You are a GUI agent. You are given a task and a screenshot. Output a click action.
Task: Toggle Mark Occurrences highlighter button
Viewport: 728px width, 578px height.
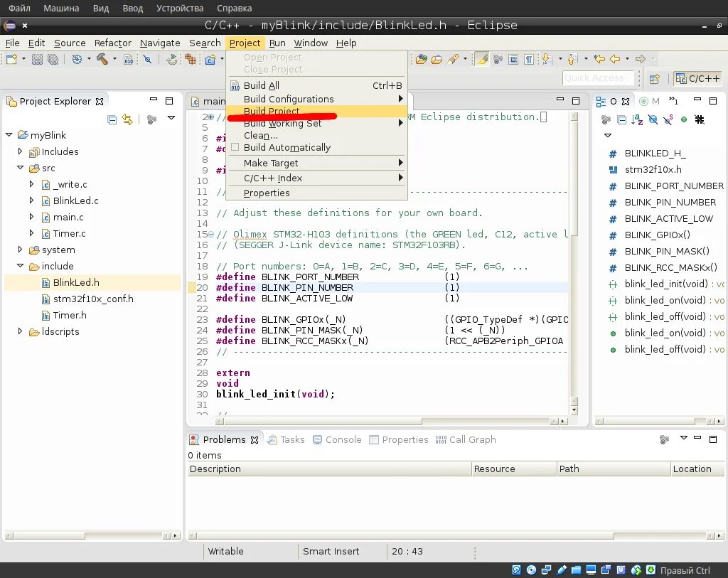(x=483, y=59)
